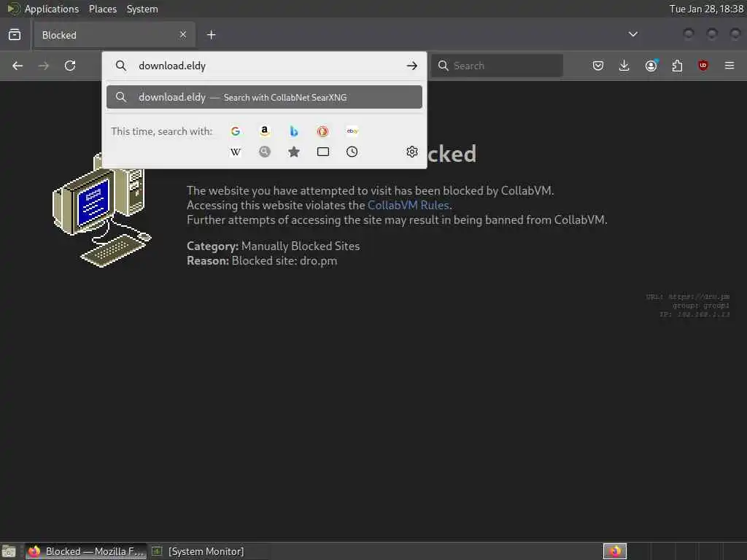Open the System menu
Viewport: 747px width, 560px height.
pyautogui.click(x=142, y=9)
